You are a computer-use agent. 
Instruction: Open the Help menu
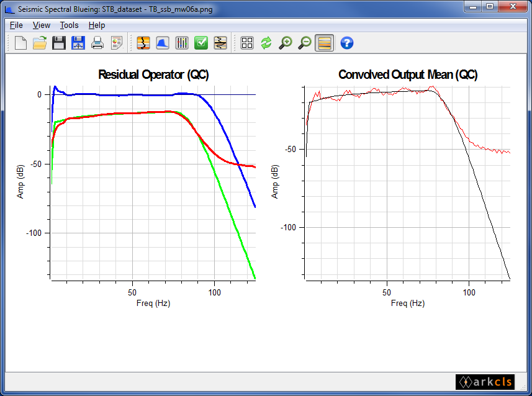coord(96,25)
